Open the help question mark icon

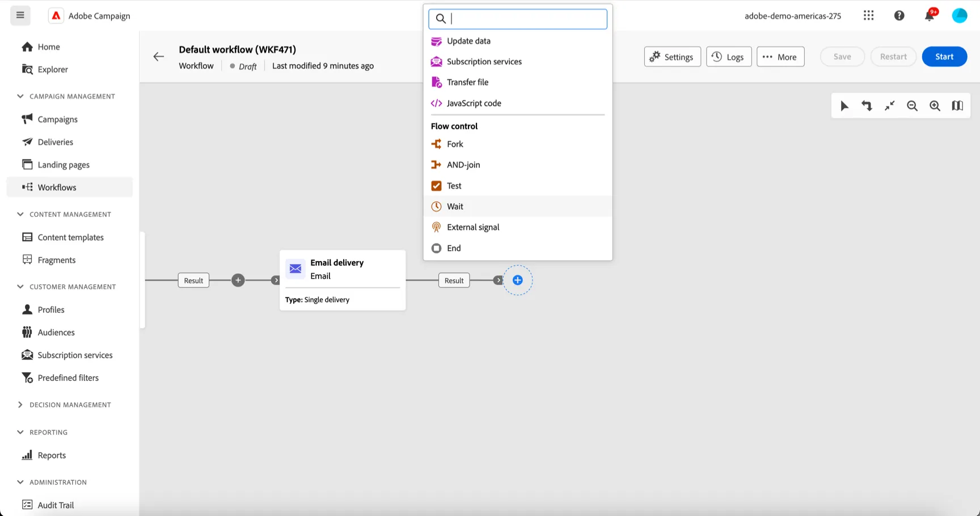(899, 15)
